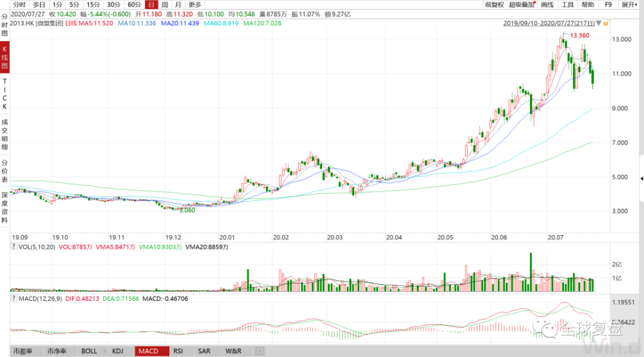Click the lock icon beside date range
Viewport: 644px width, 357px height.
tap(606, 23)
